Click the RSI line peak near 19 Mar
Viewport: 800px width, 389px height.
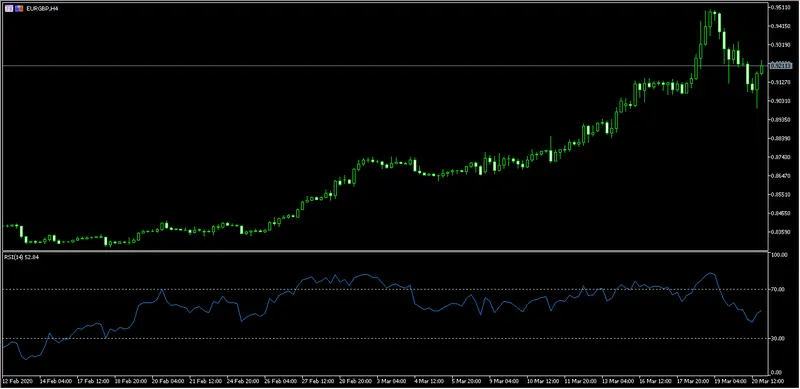pyautogui.click(x=711, y=273)
